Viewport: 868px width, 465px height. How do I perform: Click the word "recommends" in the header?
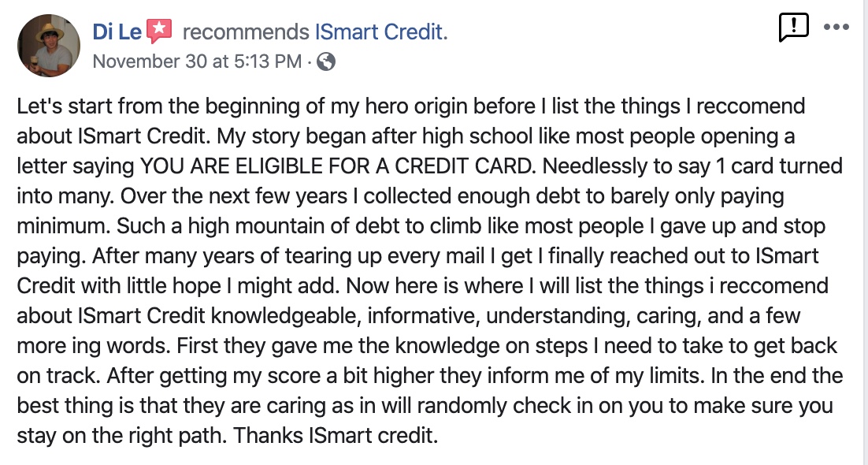click(245, 32)
